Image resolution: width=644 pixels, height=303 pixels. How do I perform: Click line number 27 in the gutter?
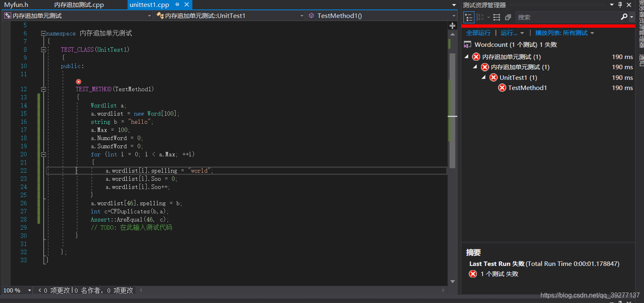[24, 211]
